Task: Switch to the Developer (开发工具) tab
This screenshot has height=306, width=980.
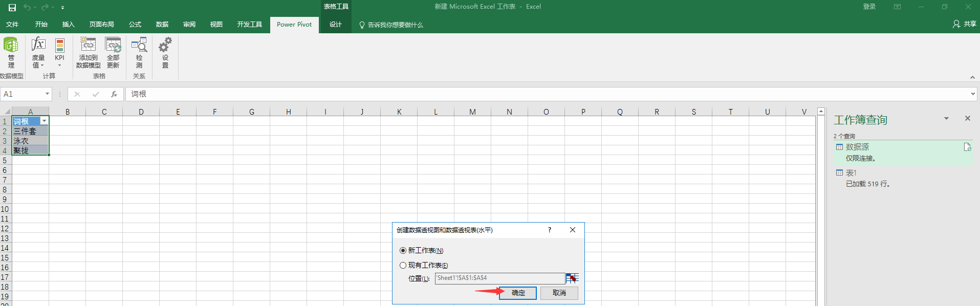Action: 249,25
